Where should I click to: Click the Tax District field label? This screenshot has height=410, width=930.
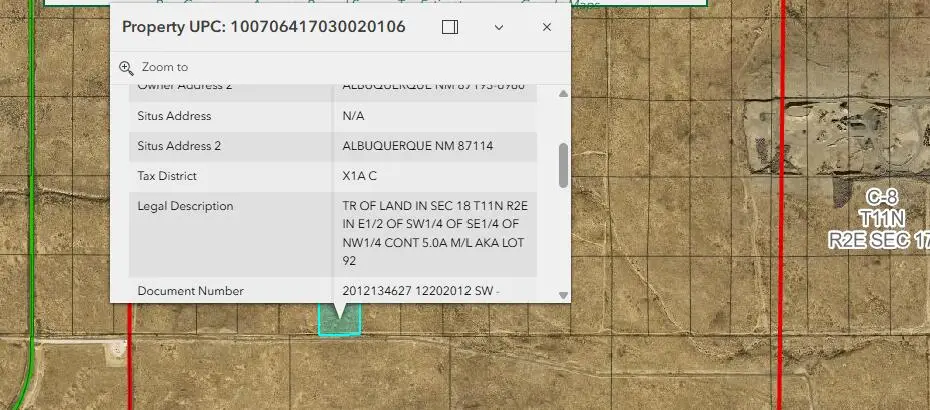click(x=167, y=176)
